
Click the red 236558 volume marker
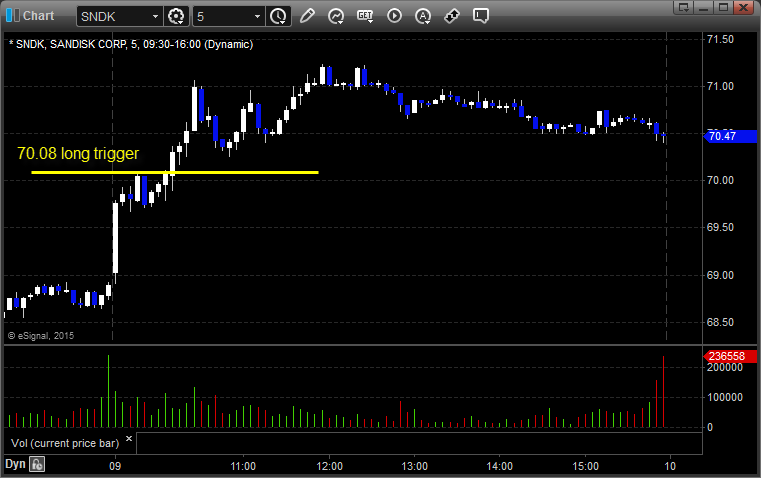click(730, 356)
